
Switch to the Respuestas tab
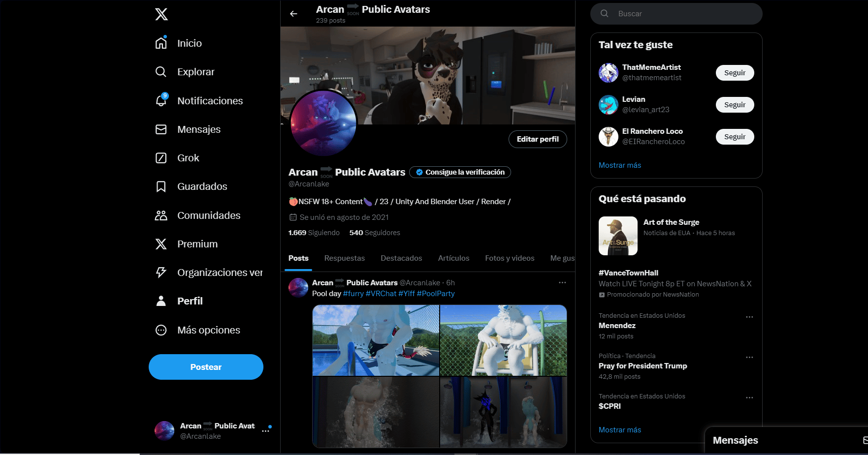345,258
